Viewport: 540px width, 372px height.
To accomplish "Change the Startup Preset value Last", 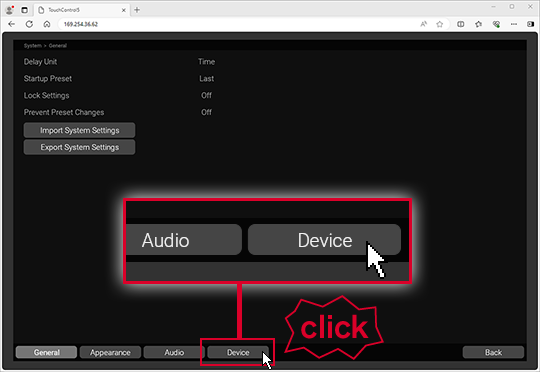I will coord(207,79).
